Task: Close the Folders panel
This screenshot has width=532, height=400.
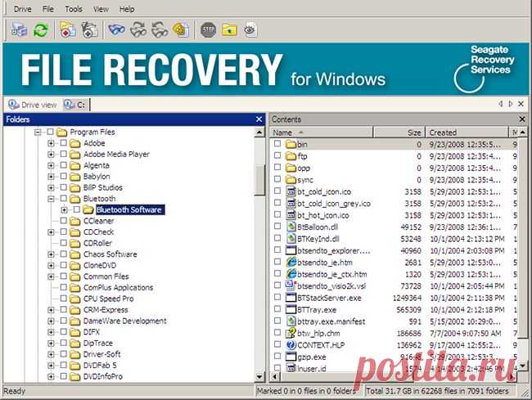Action: 259,119
